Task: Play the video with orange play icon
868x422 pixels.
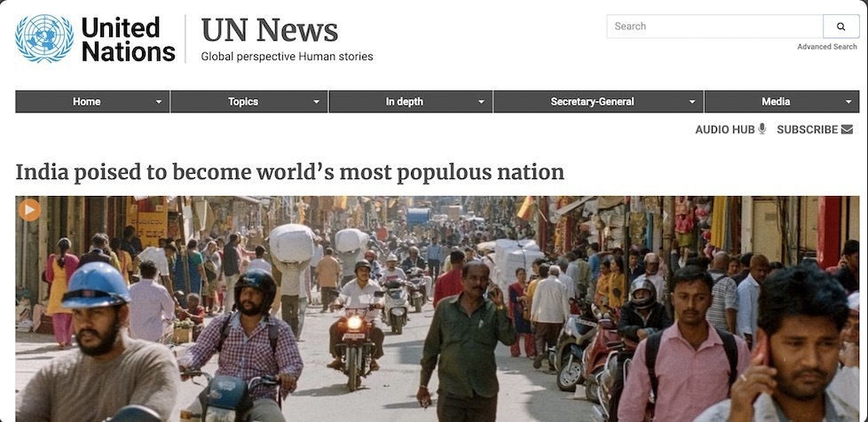Action: pos(29,210)
